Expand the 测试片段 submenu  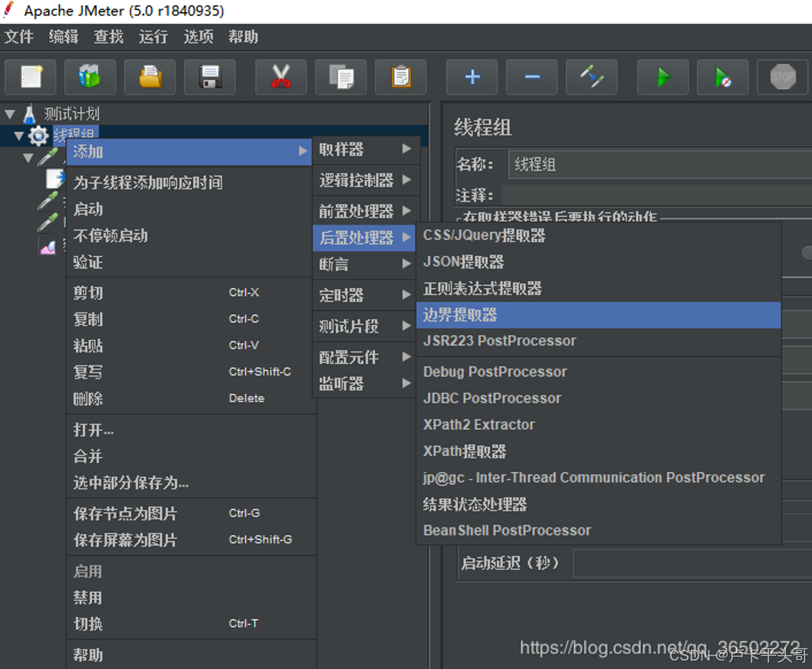click(x=364, y=326)
